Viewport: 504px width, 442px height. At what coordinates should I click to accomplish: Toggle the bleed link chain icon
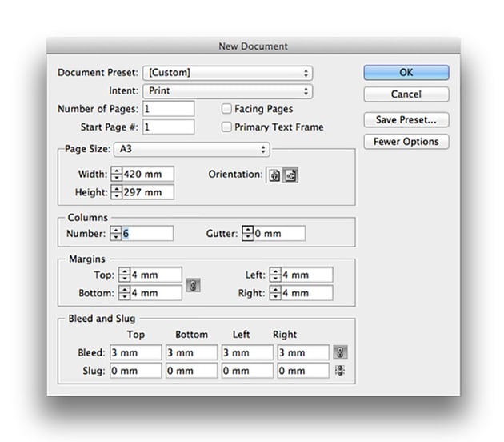coord(340,352)
